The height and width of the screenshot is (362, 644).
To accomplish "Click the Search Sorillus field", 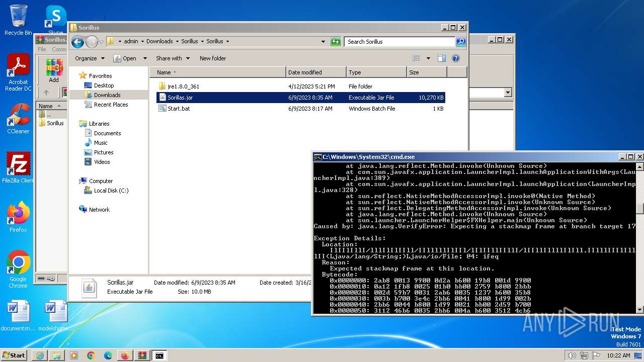I will click(400, 42).
